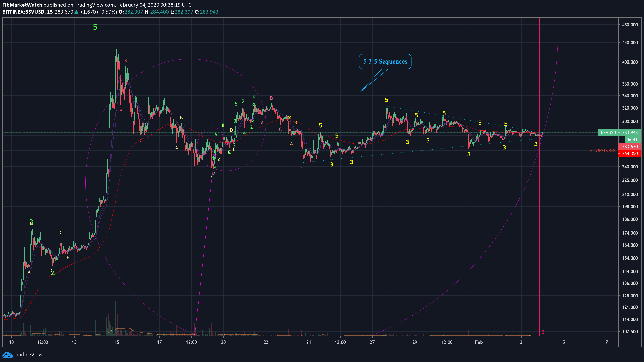Viewport: 644px width, 362px height.
Task: Click the 400.000 price axis label
Action: [x=630, y=62]
